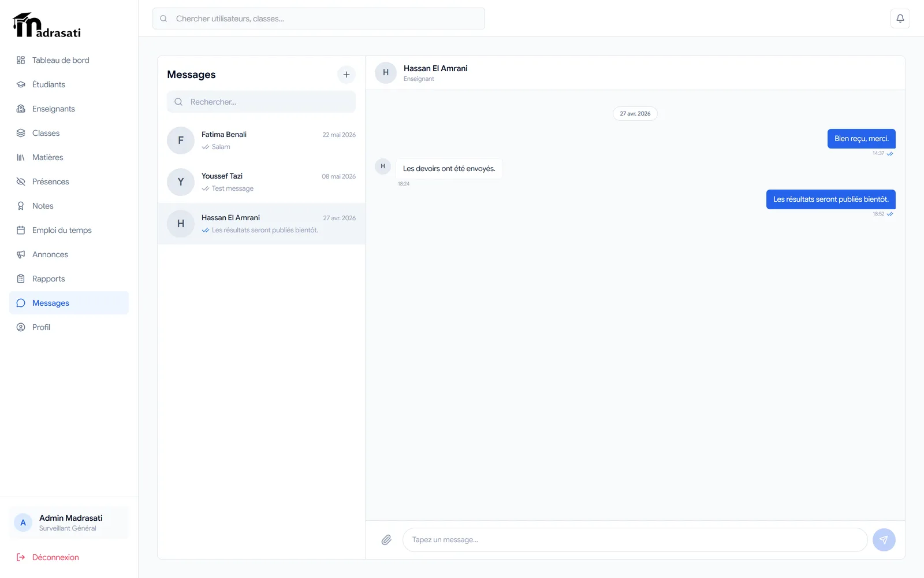Click the Annonces megaphone icon
Image resolution: width=924 pixels, height=578 pixels.
coord(21,254)
